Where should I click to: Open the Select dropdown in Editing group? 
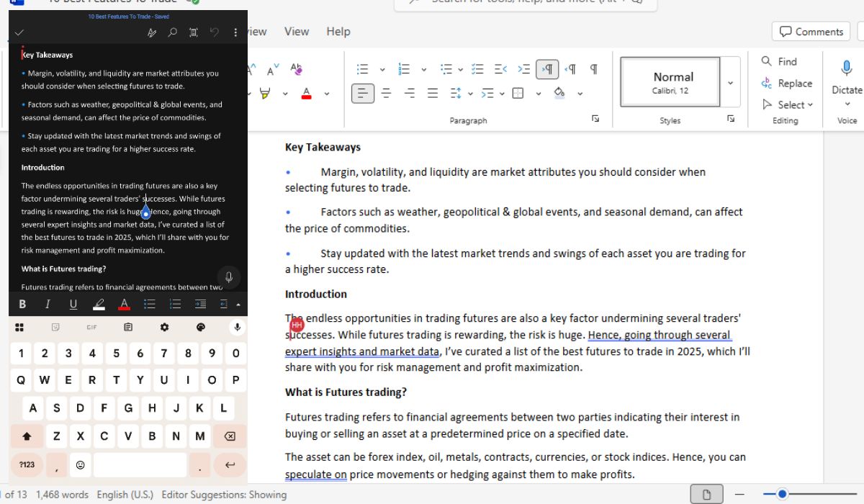coord(788,104)
